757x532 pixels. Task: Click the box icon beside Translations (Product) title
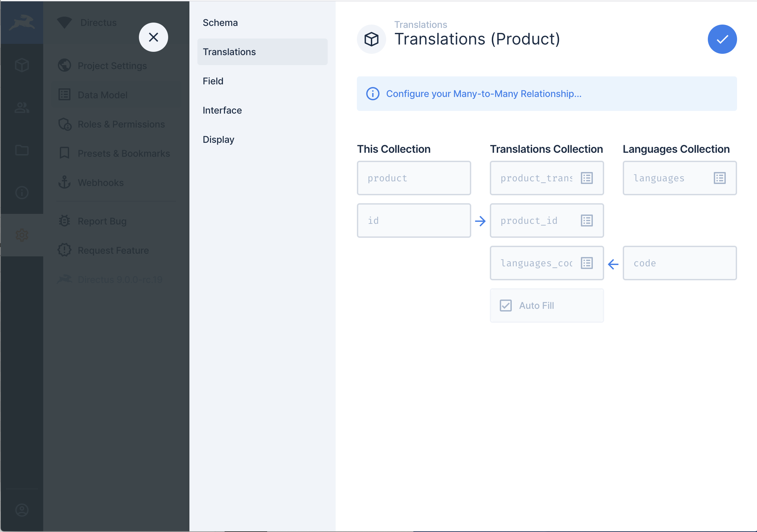click(x=372, y=39)
